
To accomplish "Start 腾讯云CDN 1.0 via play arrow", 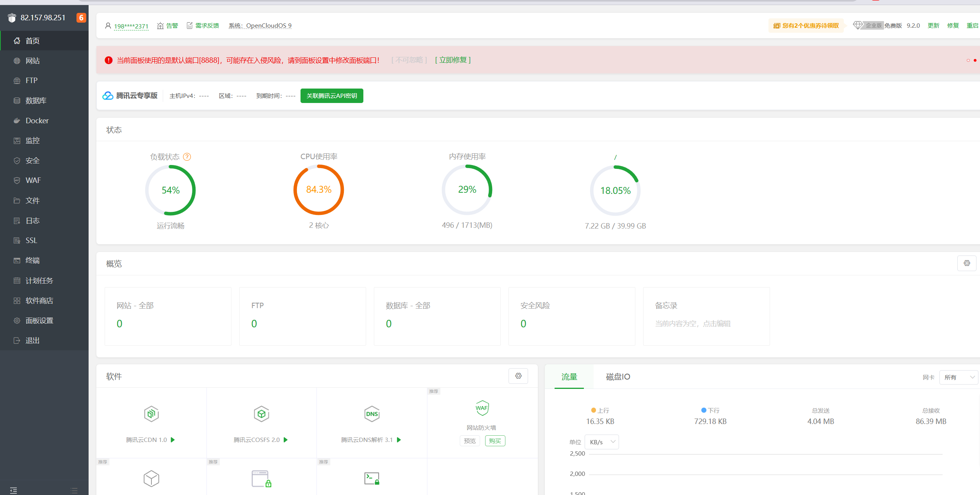I will tap(173, 440).
